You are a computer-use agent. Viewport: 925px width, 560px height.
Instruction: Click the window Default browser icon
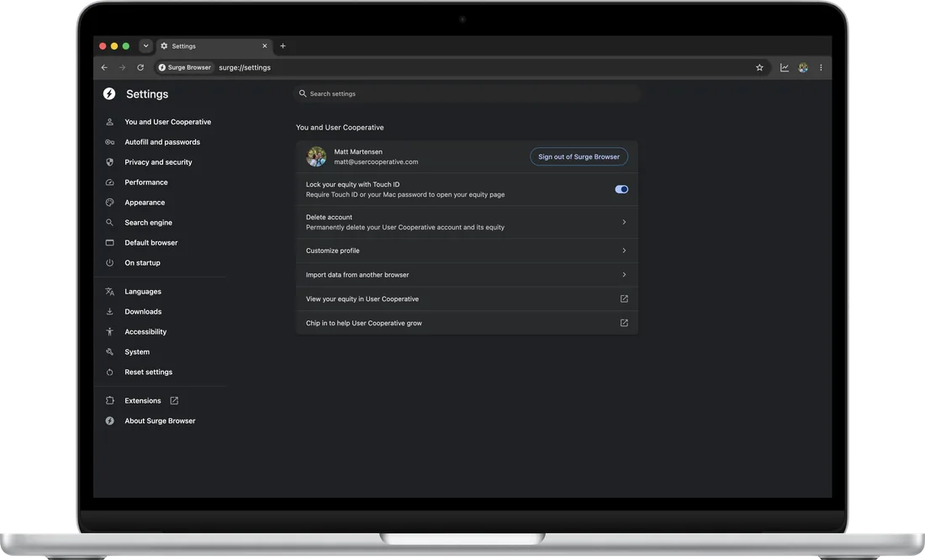click(109, 242)
